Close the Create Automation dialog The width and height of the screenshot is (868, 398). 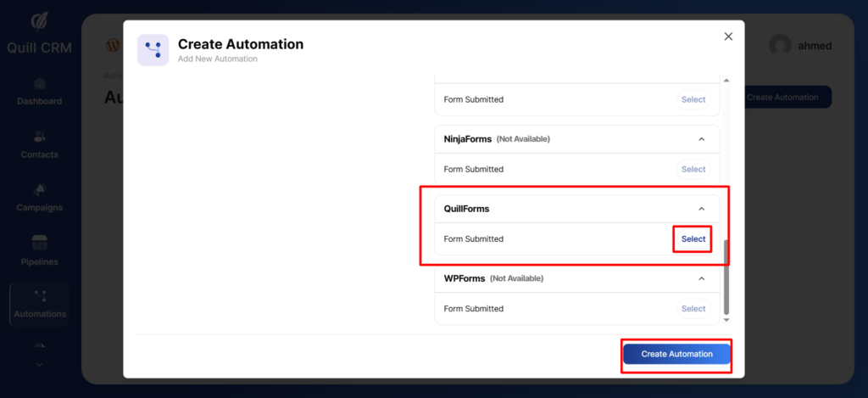[x=728, y=36]
